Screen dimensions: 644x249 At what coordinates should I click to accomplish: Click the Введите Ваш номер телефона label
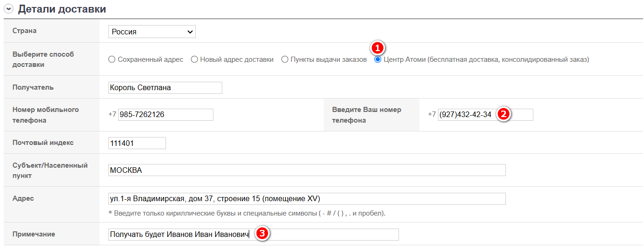point(366,115)
